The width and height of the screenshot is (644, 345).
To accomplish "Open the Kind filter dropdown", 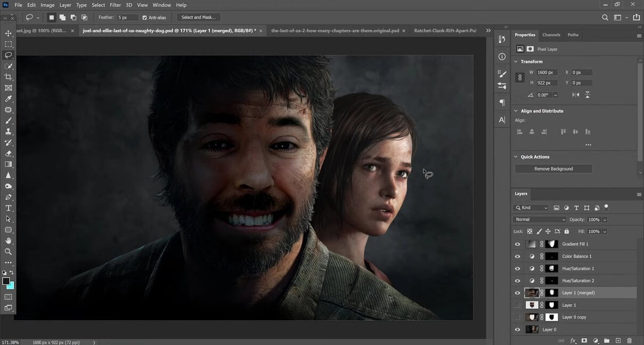I will coord(531,208).
